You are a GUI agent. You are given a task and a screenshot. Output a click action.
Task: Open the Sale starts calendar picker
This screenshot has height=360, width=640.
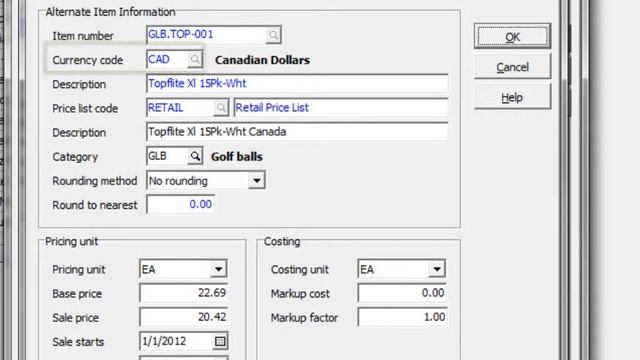pyautogui.click(x=220, y=341)
